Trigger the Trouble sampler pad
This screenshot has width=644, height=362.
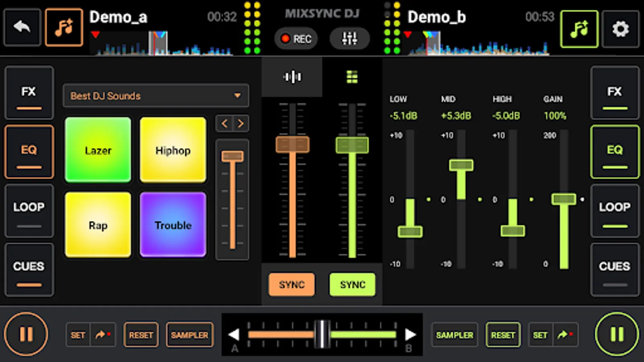[x=173, y=225]
